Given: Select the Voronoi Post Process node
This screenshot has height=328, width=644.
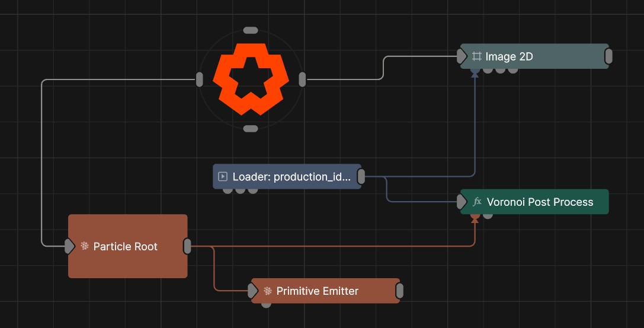Looking at the screenshot, I should point(534,202).
